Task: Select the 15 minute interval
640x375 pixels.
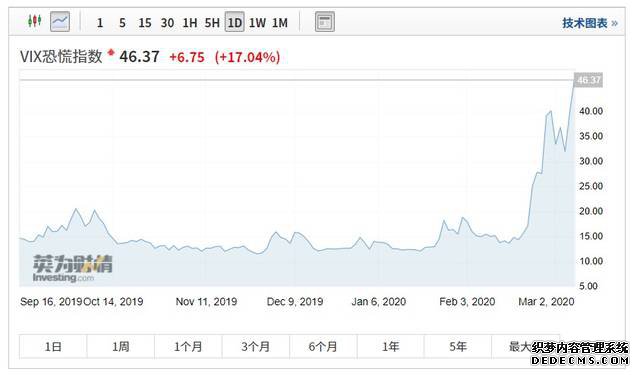Action: 144,23
